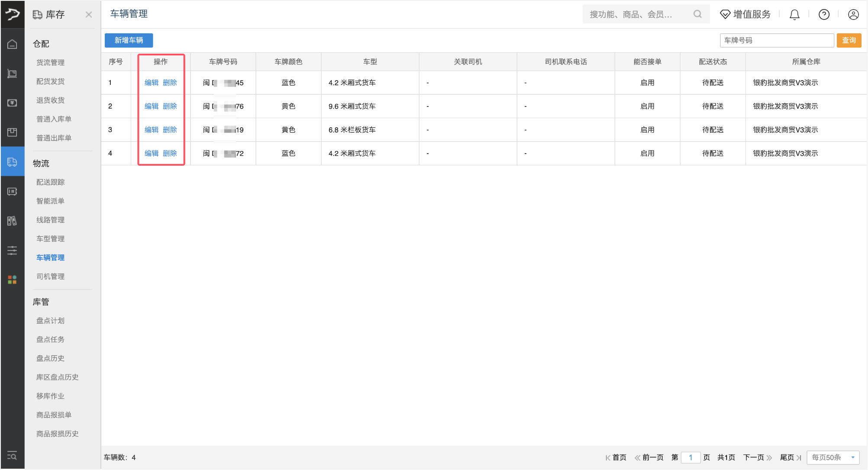Click 编辑 on the first vehicle row

tap(151, 82)
